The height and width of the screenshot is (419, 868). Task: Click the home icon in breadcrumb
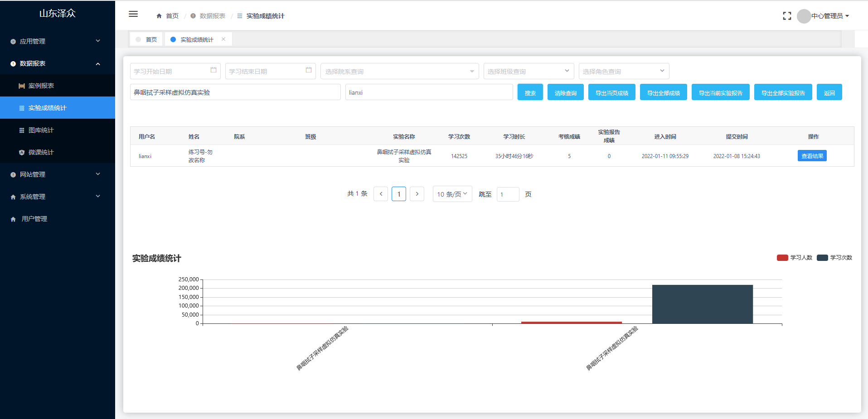point(159,16)
